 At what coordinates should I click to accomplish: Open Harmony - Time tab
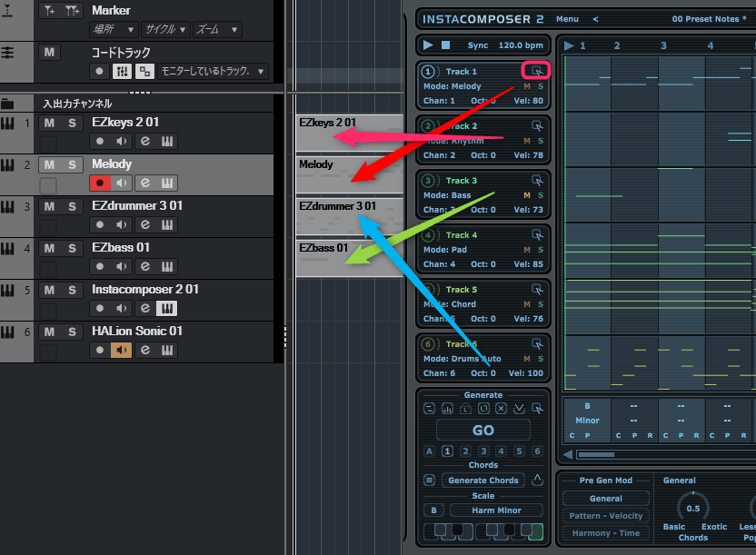tap(605, 533)
